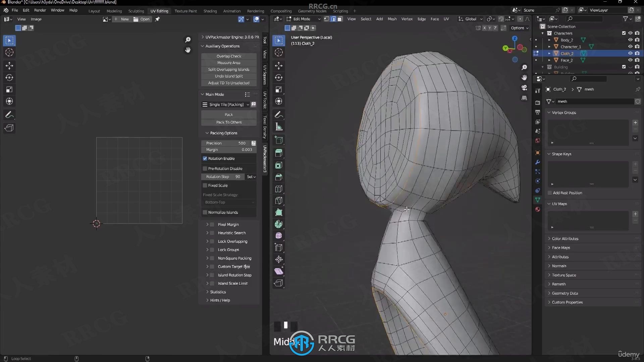
Task: Click the Single Tile Packing dropdown
Action: (x=226, y=104)
